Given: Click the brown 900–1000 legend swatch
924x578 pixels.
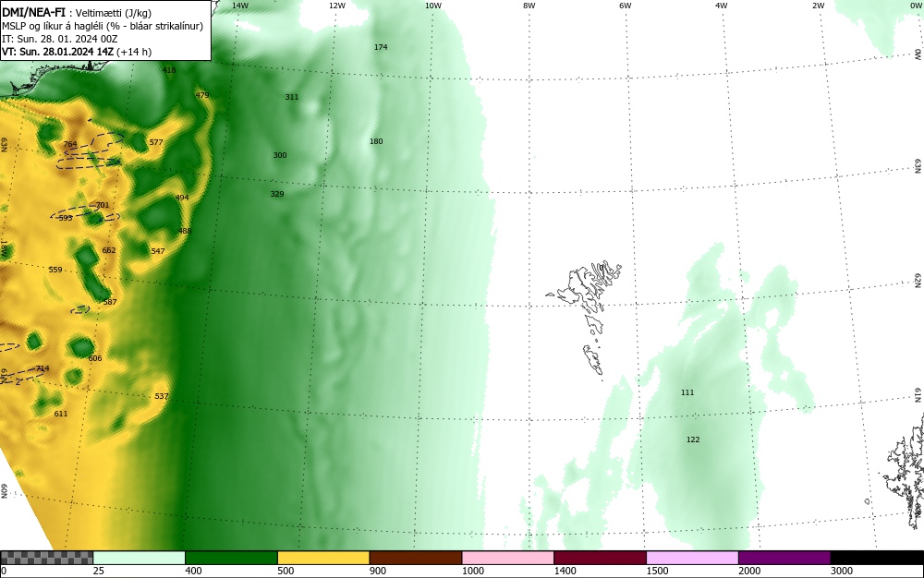Looking at the screenshot, I should coord(416,558).
